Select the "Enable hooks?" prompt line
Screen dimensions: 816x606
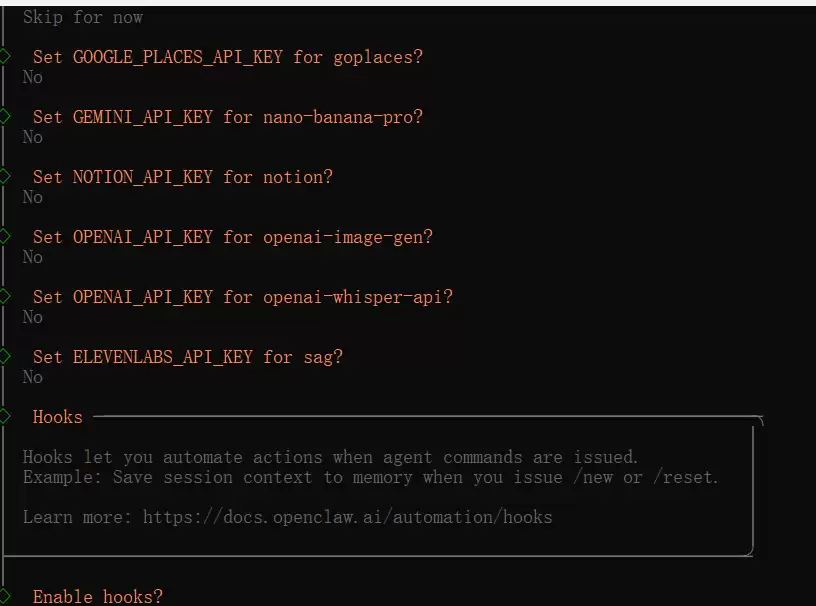point(97,597)
